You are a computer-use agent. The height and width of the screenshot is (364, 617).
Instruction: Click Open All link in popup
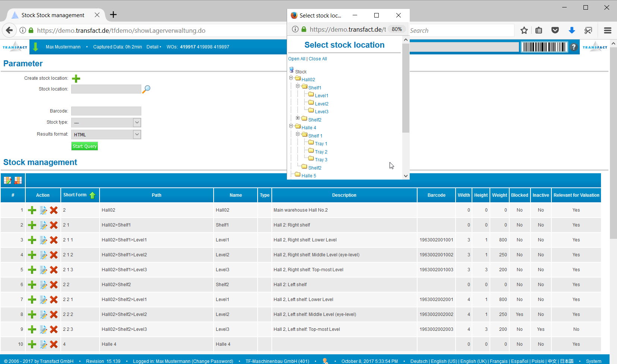296,59
